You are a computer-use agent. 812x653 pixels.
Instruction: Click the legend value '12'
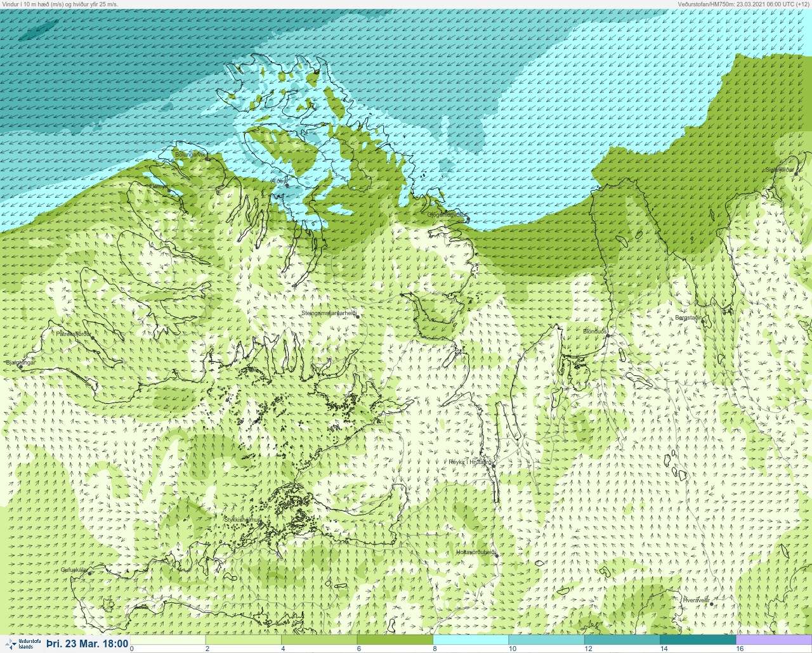[588, 649]
